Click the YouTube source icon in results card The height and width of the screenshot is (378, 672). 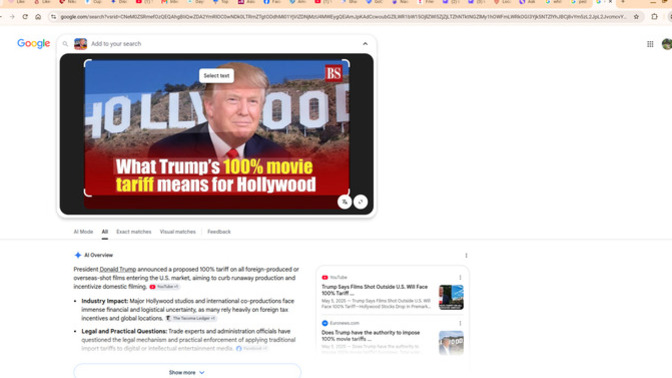click(x=325, y=277)
